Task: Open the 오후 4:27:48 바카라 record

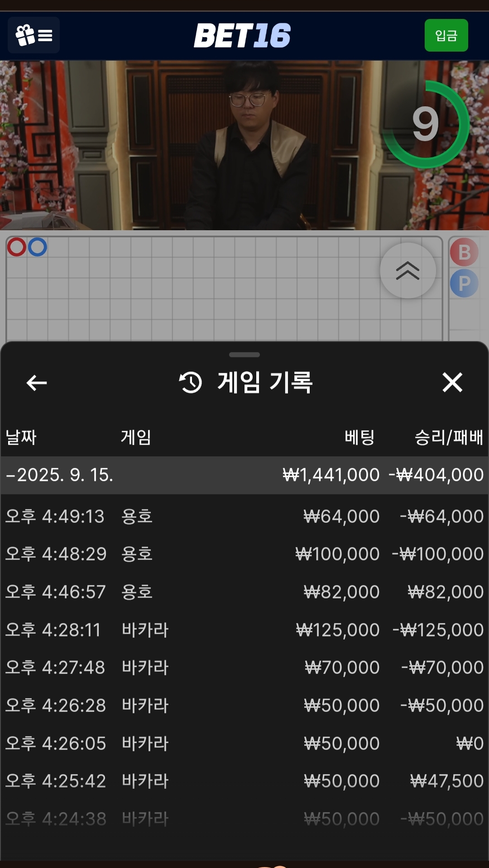Action: pos(244,668)
